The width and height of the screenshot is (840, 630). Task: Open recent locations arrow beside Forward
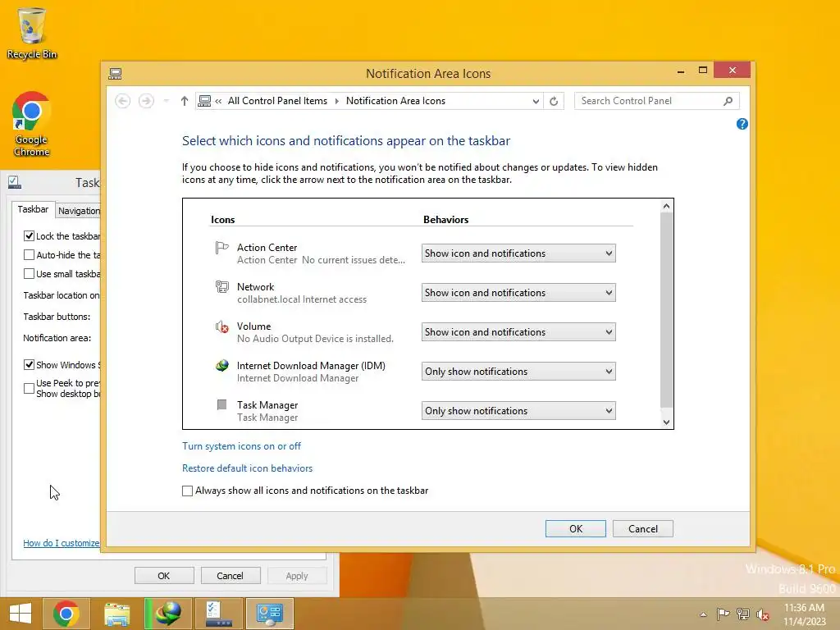point(166,101)
